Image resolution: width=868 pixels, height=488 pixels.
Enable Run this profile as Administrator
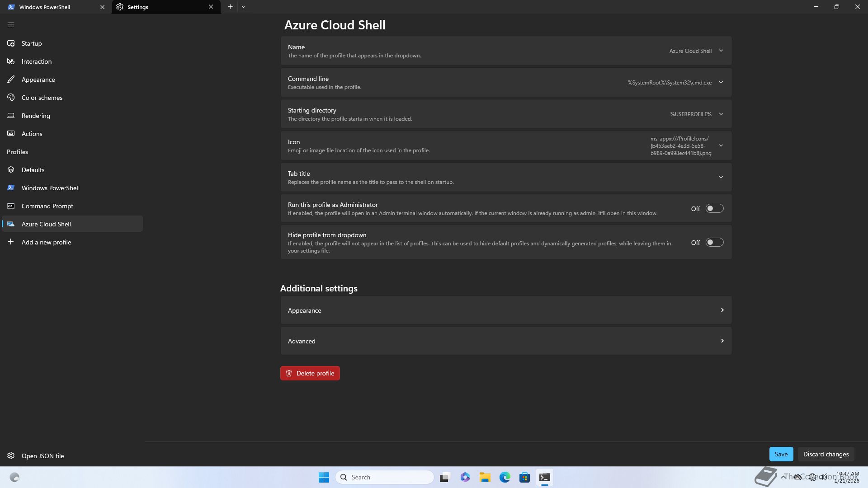click(714, 209)
